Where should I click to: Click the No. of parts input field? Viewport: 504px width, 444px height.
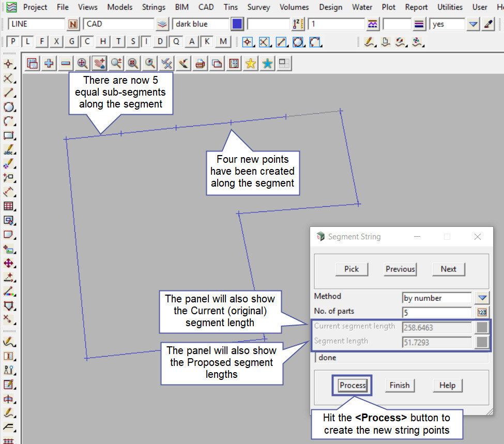click(x=437, y=312)
